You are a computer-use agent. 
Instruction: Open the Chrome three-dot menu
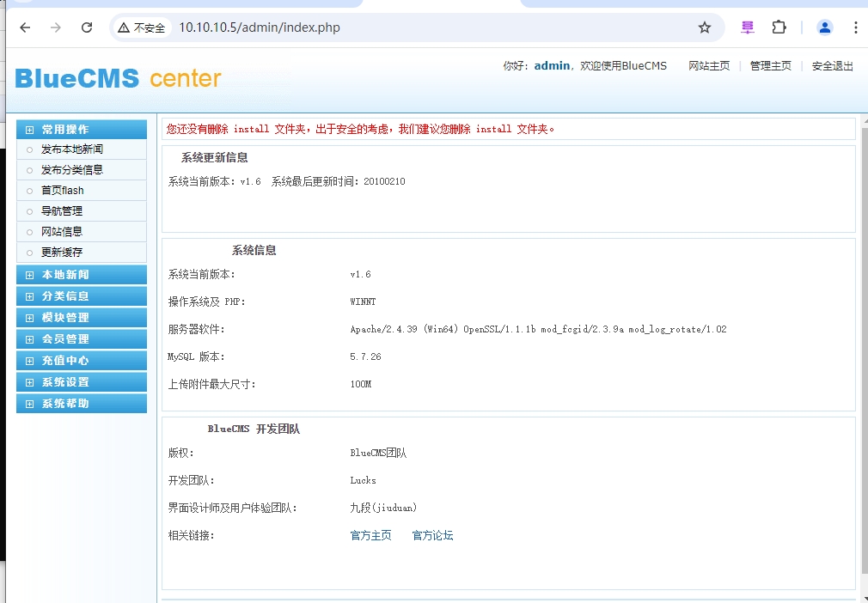point(856,27)
